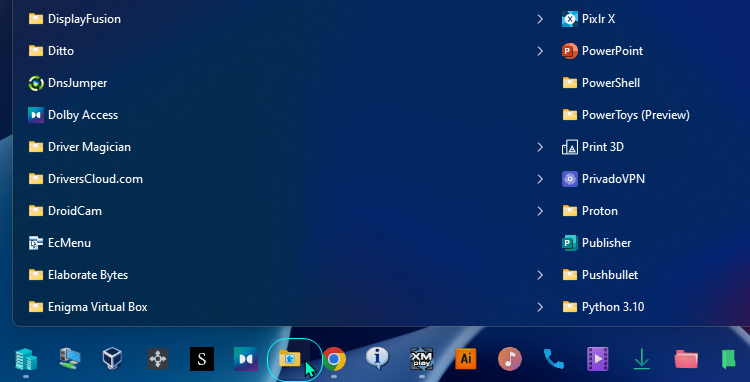Launch EcMenu from the list

tap(60, 243)
